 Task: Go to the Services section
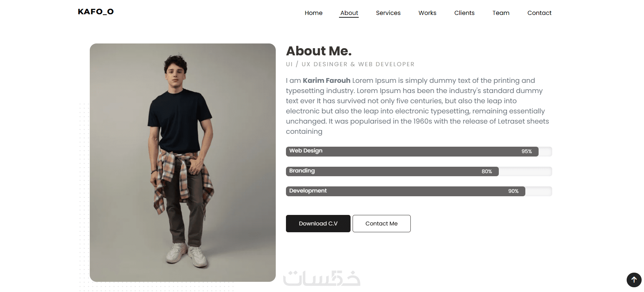pos(388,13)
